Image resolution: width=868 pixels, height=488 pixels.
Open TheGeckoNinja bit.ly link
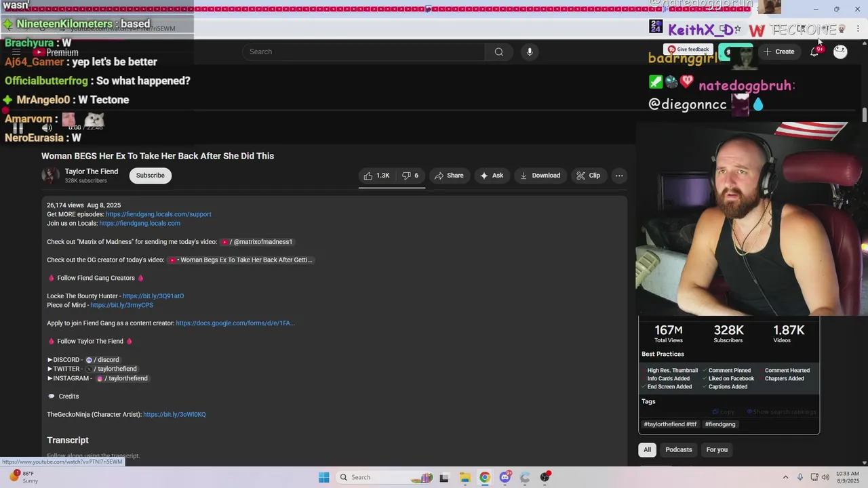pos(174,414)
